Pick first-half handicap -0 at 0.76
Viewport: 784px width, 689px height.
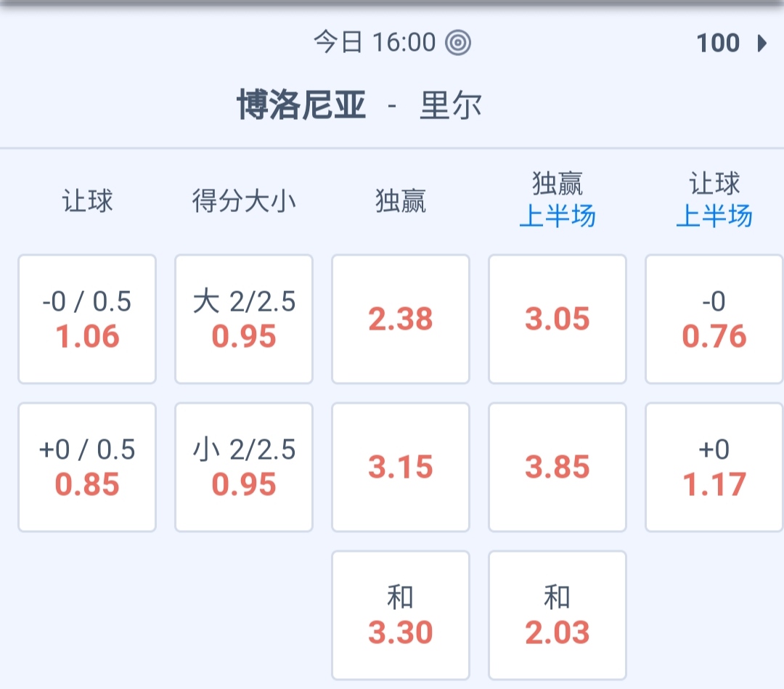(714, 319)
